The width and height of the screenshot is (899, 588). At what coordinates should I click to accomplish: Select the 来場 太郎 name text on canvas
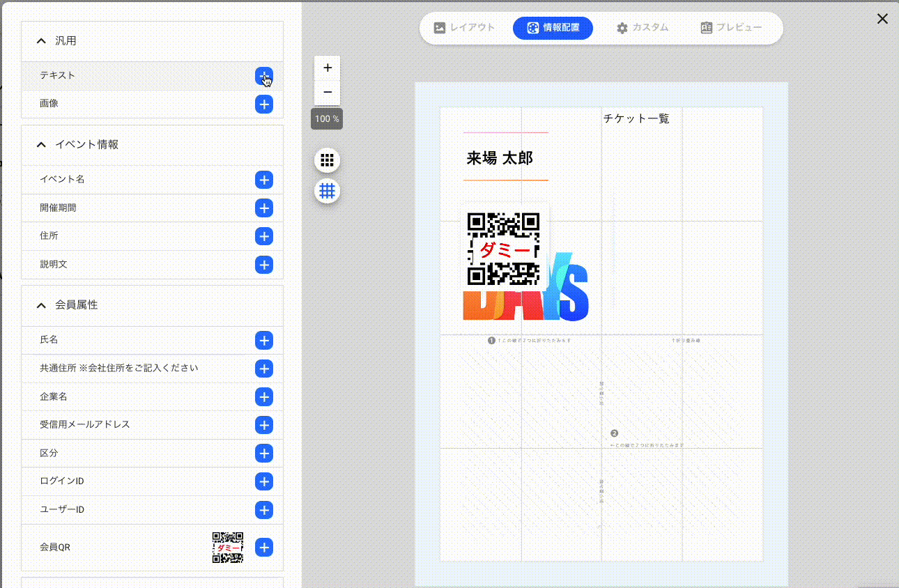point(500,159)
